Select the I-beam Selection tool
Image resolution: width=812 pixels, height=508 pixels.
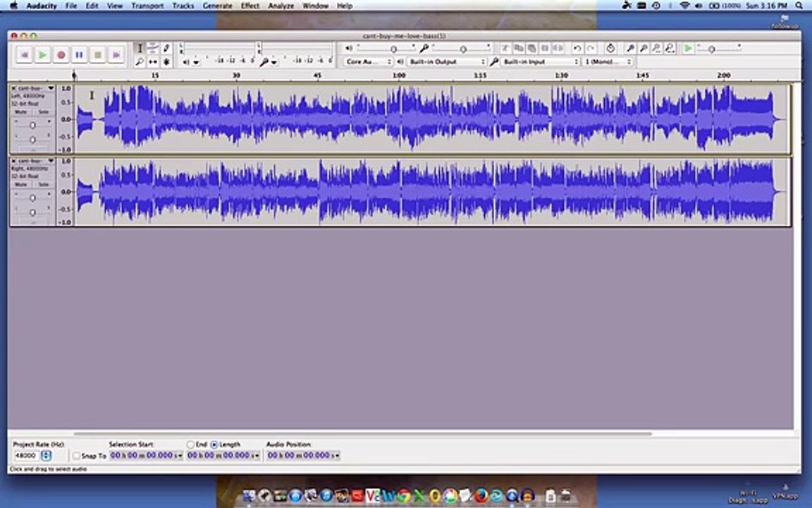click(140, 48)
